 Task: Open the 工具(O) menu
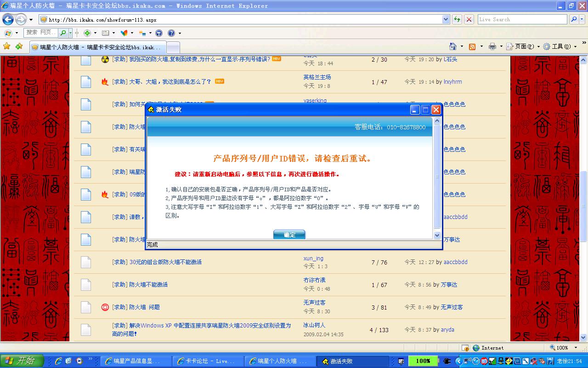(560, 46)
